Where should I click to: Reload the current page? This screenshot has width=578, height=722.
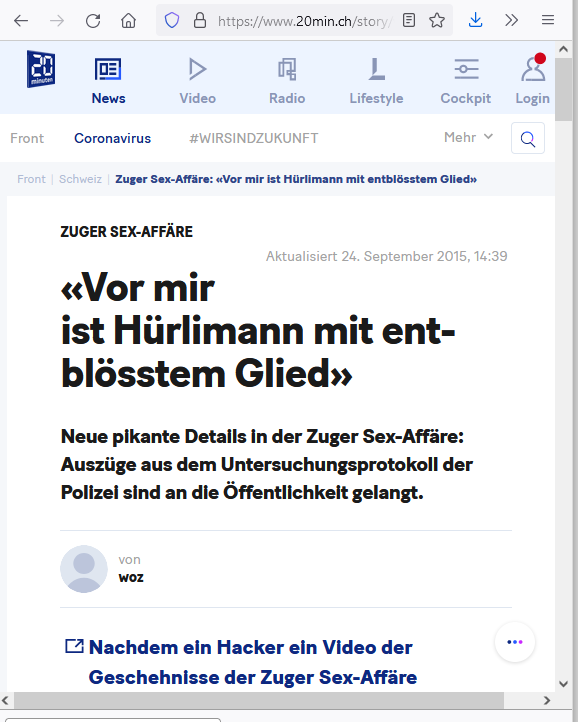click(93, 21)
